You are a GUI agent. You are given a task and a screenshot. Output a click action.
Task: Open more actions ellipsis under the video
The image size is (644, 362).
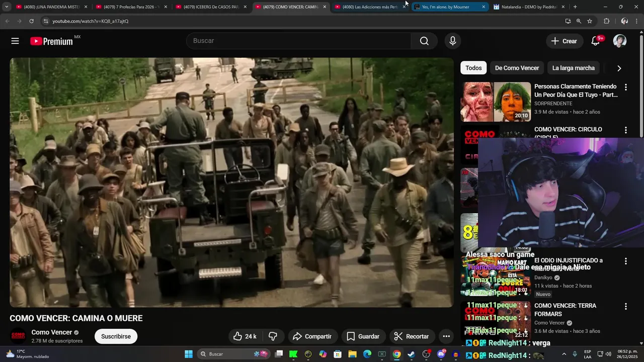tap(446, 336)
